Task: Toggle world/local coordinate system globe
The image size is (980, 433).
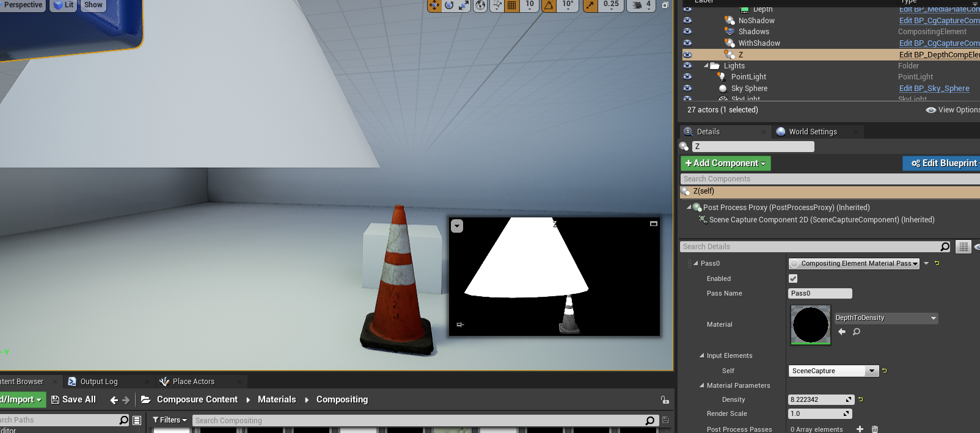Action: (481, 5)
